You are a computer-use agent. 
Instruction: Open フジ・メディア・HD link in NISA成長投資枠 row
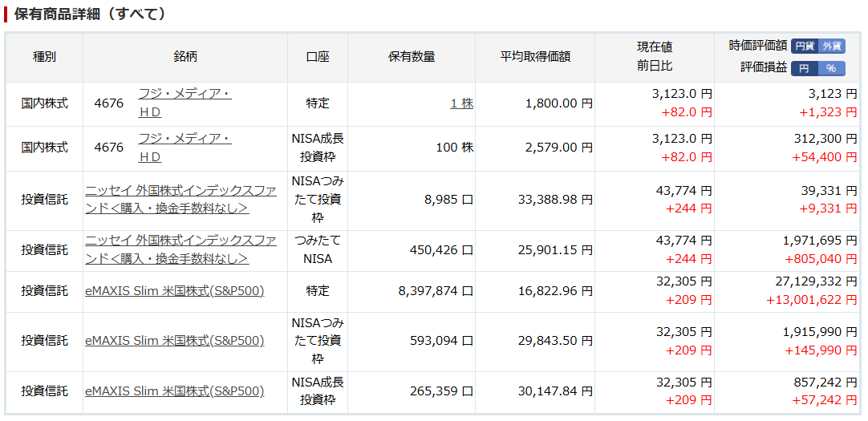pos(185,148)
